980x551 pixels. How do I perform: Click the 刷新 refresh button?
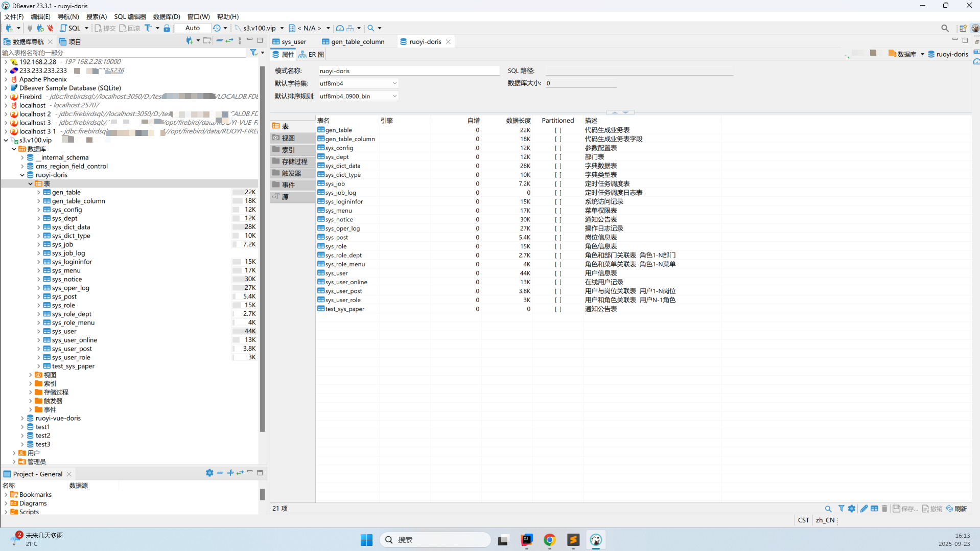(x=957, y=509)
